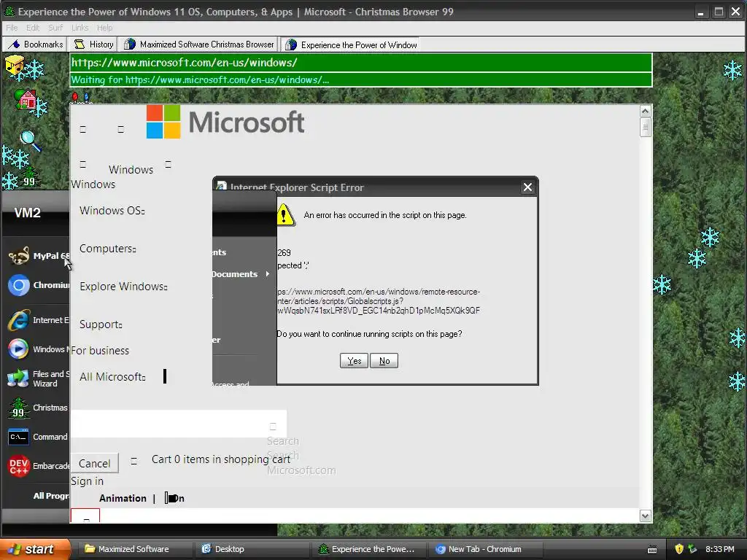Viewport: 747px width, 560px height.
Task: Launch MyPal 68 raccoon icon
Action: [19, 256]
